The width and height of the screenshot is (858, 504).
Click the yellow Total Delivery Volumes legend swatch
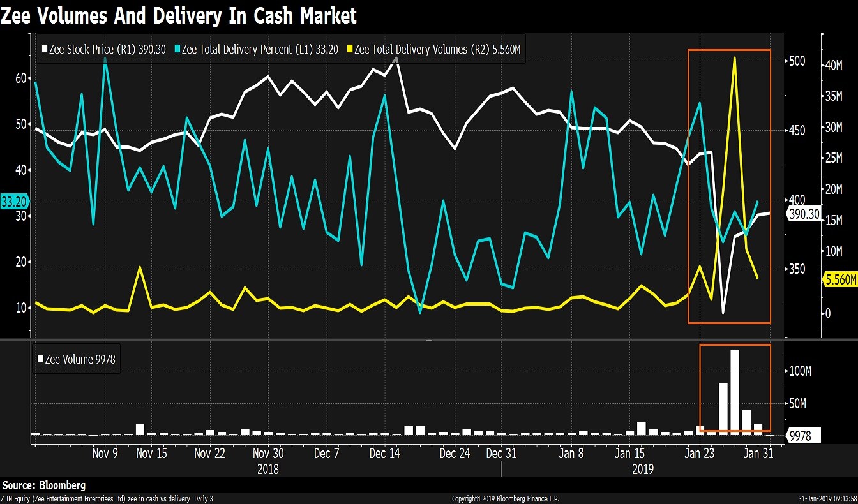pyautogui.click(x=349, y=49)
